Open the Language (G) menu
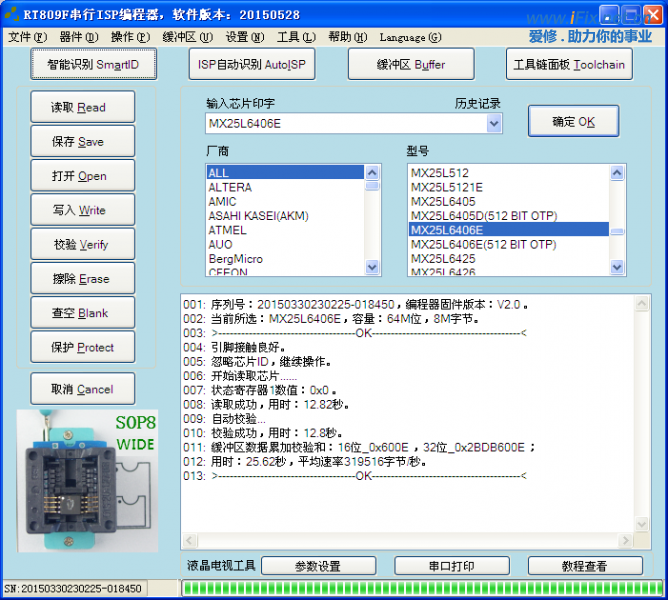The width and height of the screenshot is (668, 600). (x=410, y=38)
